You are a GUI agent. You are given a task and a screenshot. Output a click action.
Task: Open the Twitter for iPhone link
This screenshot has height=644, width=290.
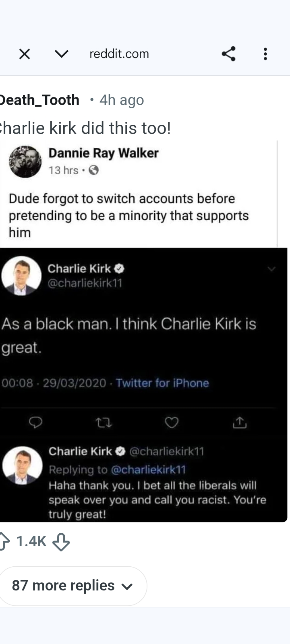click(162, 383)
